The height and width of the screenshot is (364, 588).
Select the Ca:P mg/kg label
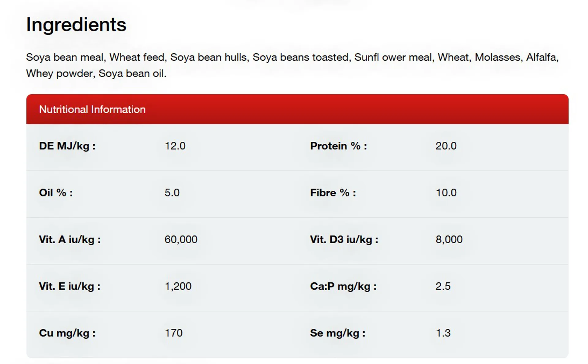tap(343, 286)
